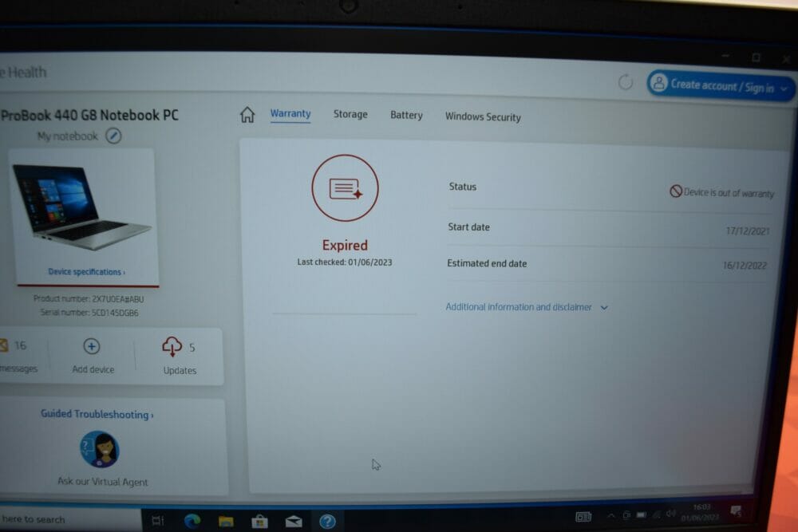
Task: Select the Serial number text
Action: point(89,313)
